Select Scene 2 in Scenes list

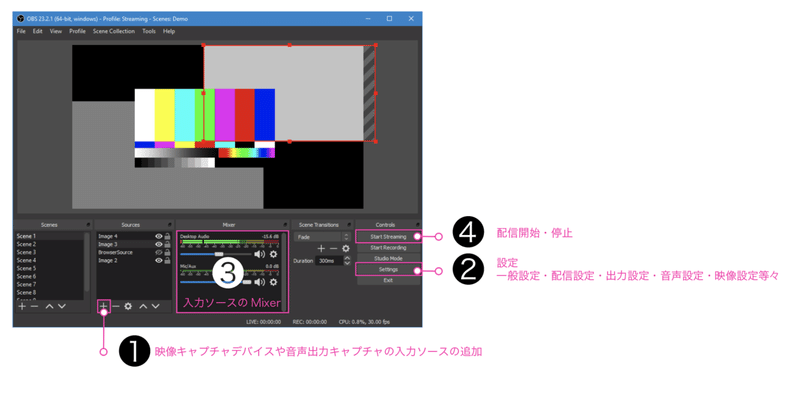tap(49, 244)
